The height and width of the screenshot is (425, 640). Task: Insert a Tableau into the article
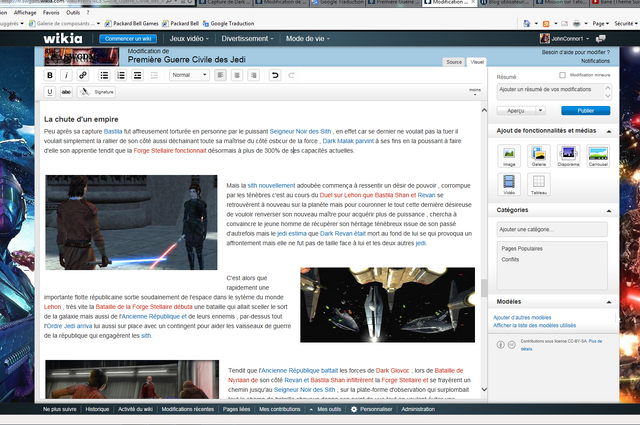point(539,184)
